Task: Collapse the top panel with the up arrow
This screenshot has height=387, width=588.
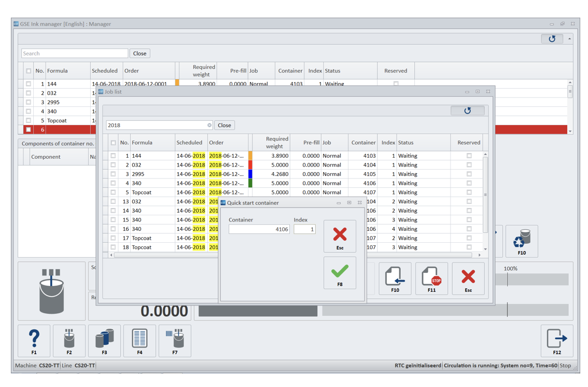Action: pyautogui.click(x=569, y=39)
